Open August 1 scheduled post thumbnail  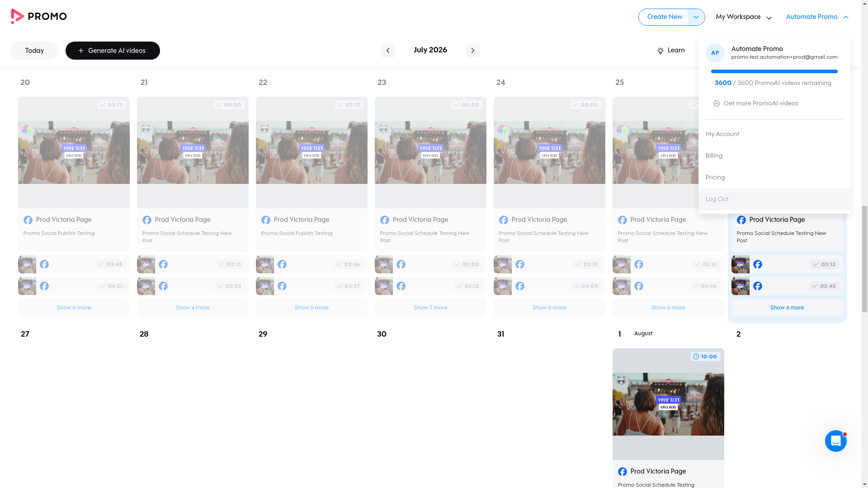(x=668, y=404)
